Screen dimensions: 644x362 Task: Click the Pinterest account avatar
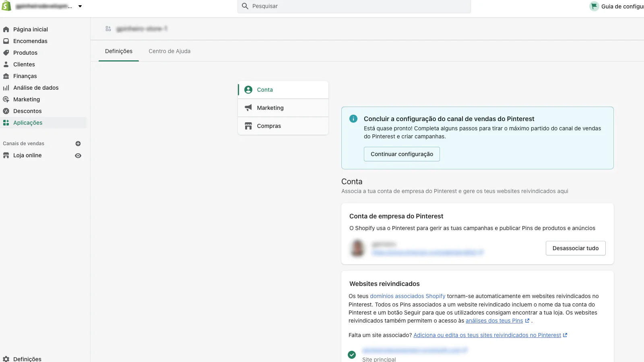point(357,248)
